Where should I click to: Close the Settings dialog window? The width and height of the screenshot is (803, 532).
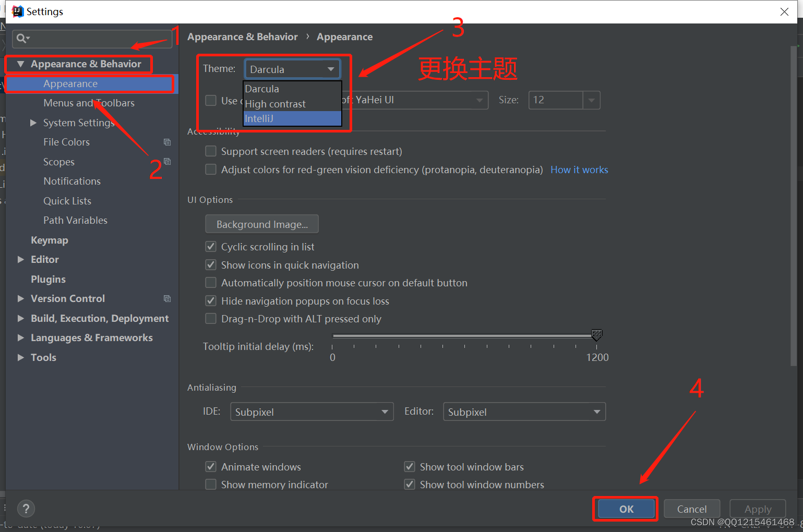(x=784, y=11)
